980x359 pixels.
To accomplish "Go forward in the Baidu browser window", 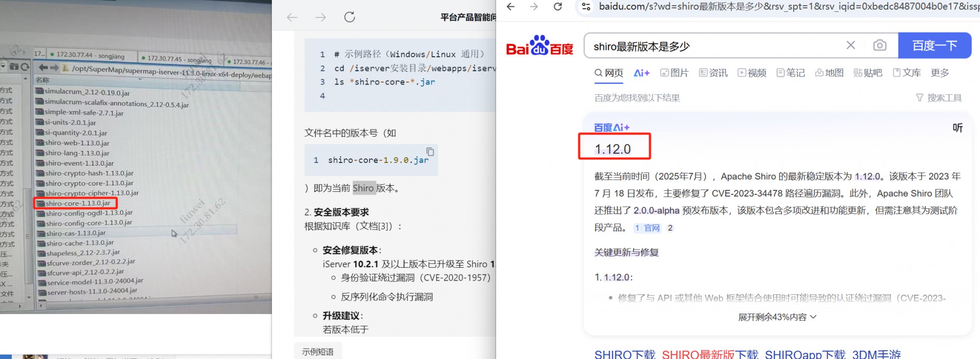I will click(534, 7).
